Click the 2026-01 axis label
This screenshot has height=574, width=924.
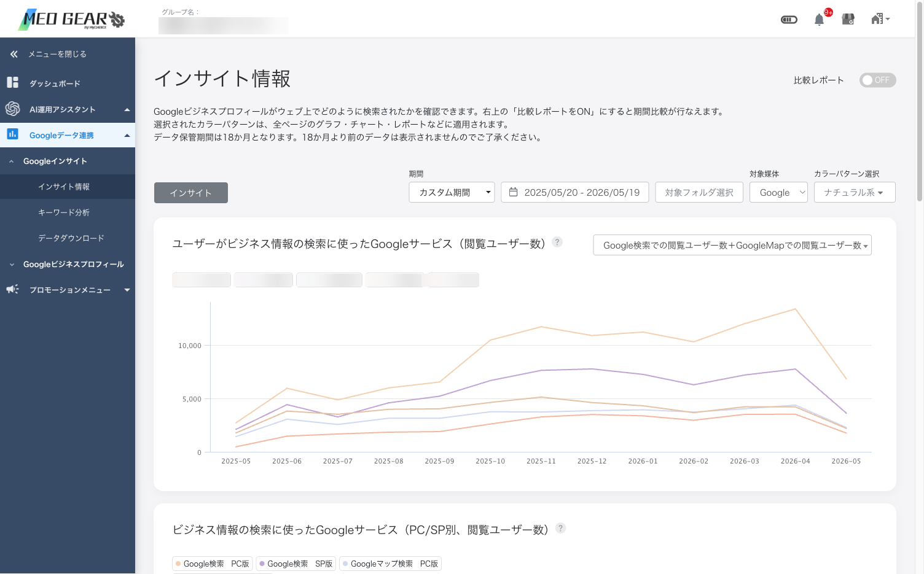click(643, 461)
